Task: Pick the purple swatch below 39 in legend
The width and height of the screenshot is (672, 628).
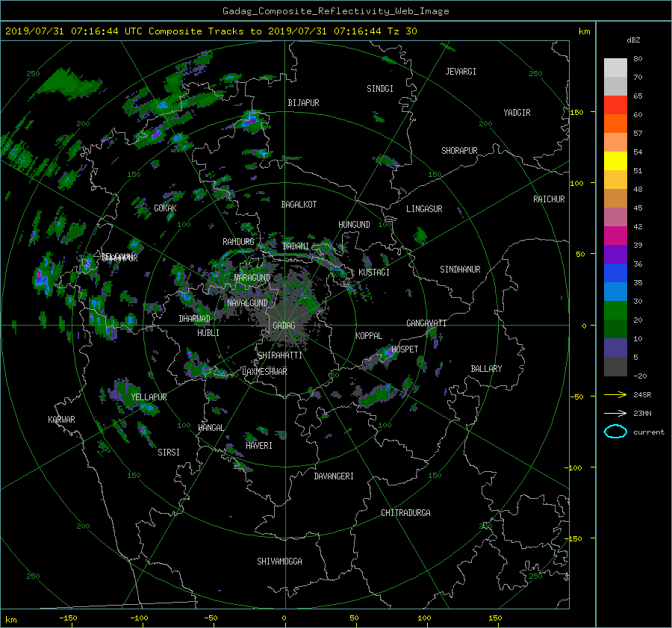Action: 615,254
